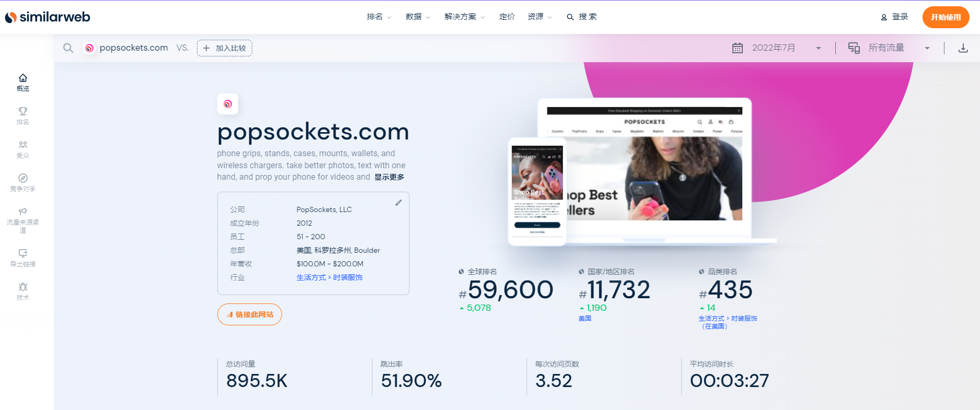Click the pencil edit icon in company card
Viewport: 980px width, 410px height.
point(399,203)
